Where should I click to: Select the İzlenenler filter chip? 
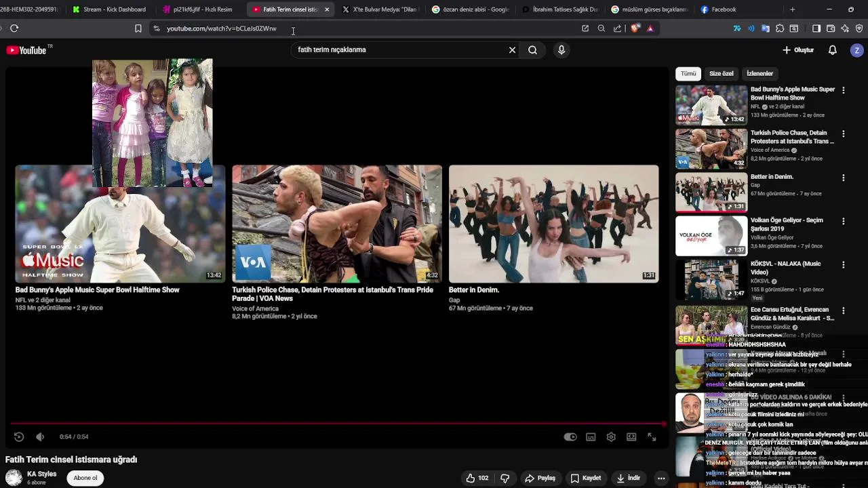click(x=759, y=73)
